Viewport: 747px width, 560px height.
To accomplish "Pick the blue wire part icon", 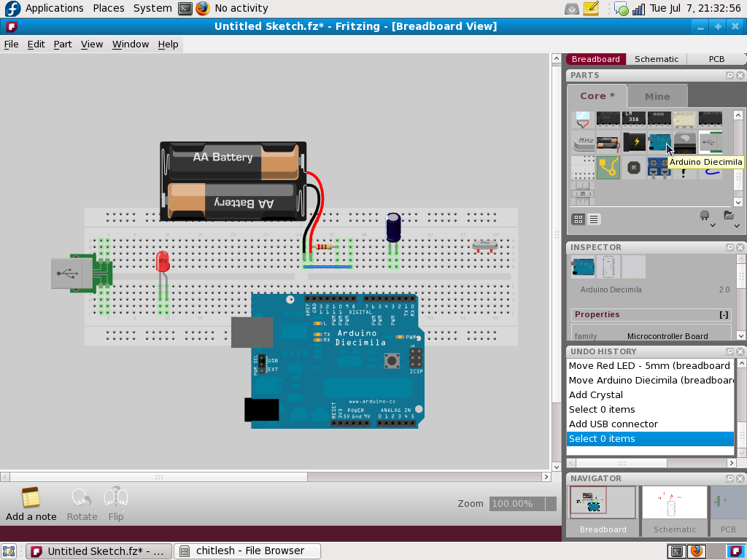I will [x=711, y=172].
